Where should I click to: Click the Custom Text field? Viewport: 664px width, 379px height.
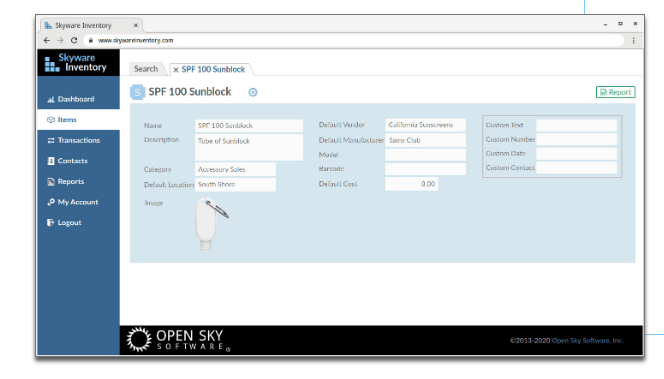coord(576,125)
